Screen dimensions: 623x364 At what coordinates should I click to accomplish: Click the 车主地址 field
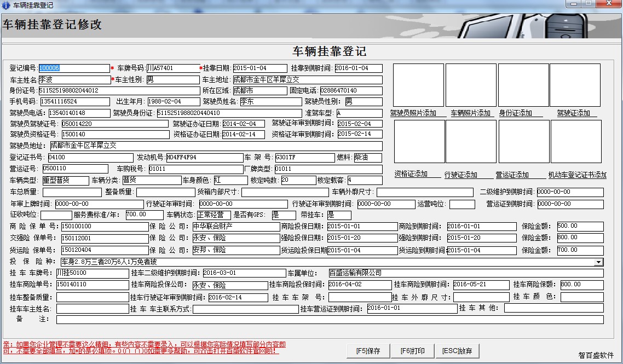click(308, 80)
